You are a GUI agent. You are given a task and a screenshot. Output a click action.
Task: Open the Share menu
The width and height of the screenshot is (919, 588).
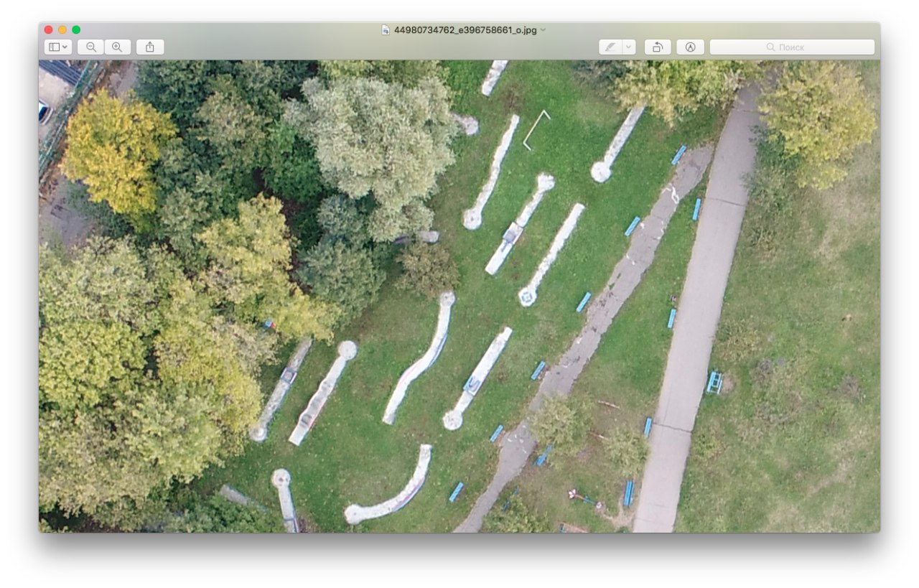tap(150, 47)
